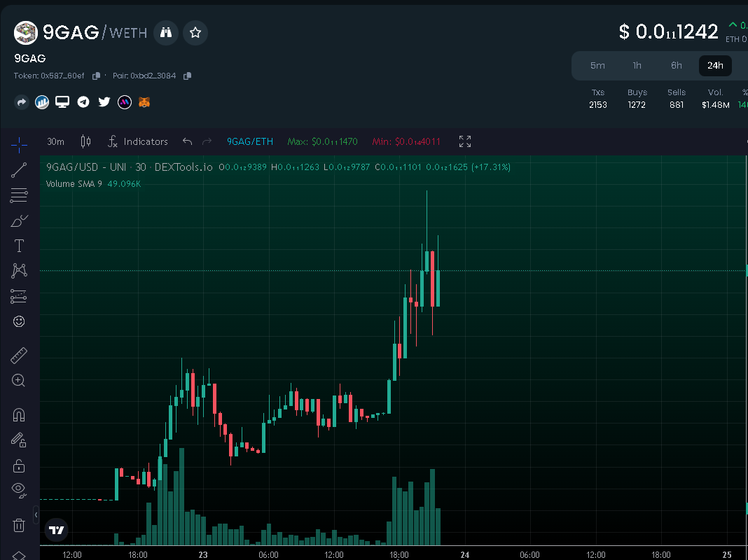Click the Volume SMA 9 indicator legend
748x560 pixels.
[x=94, y=184]
